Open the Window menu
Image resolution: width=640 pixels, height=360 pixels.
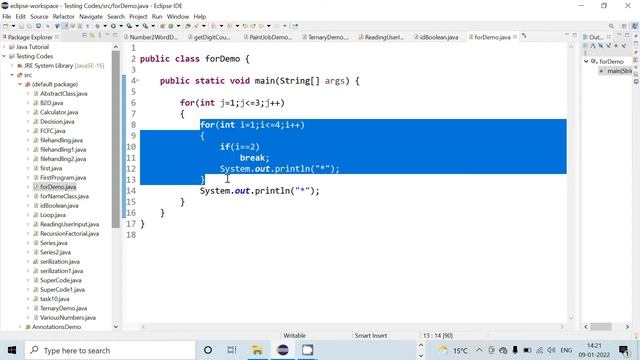click(178, 17)
